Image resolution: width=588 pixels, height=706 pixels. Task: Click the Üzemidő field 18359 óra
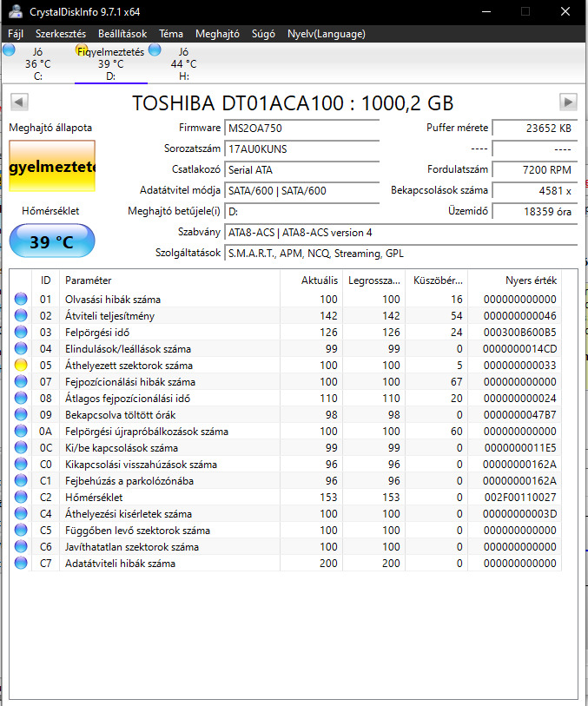(535, 212)
